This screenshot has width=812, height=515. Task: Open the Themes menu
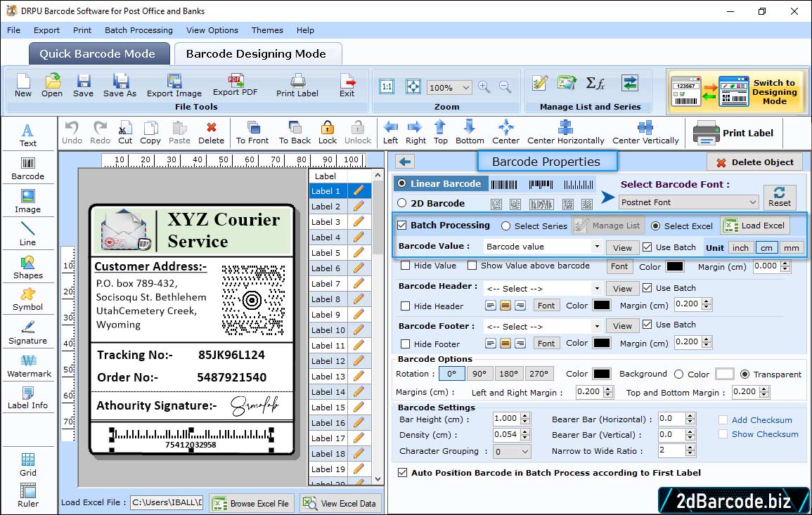coord(267,30)
